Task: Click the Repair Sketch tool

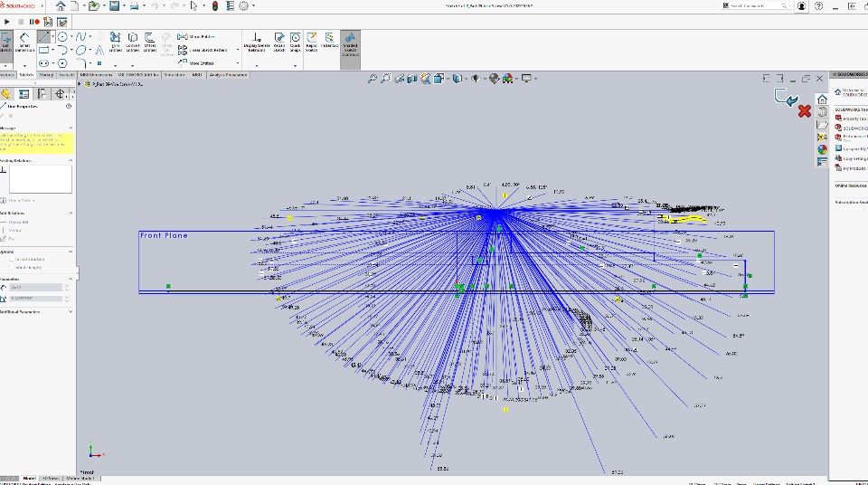Action: pos(279,43)
